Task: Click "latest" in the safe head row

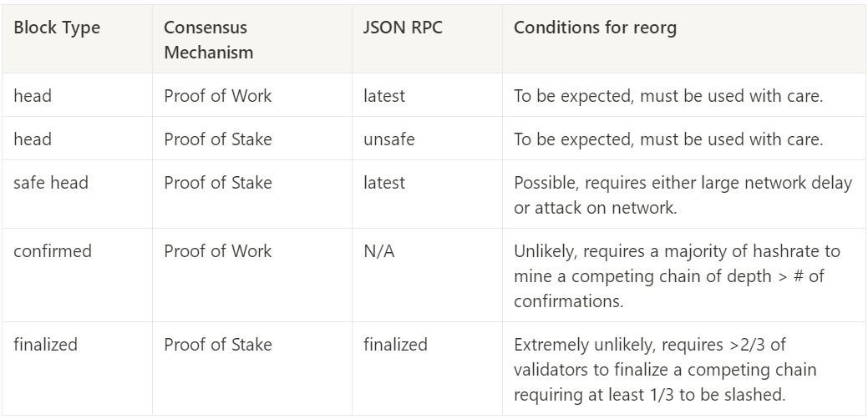Action: (384, 183)
